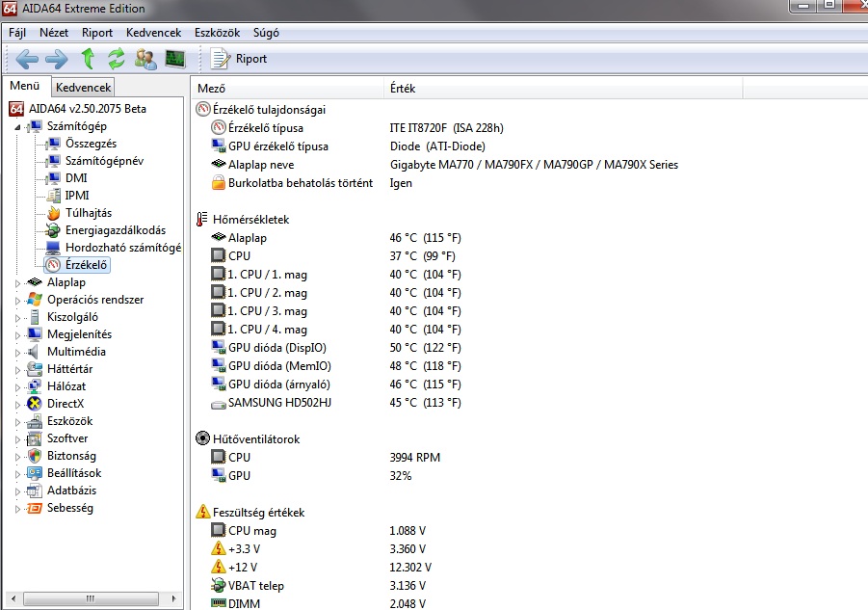
Task: Click the Hordozható számítógép laptop icon
Action: [53, 248]
